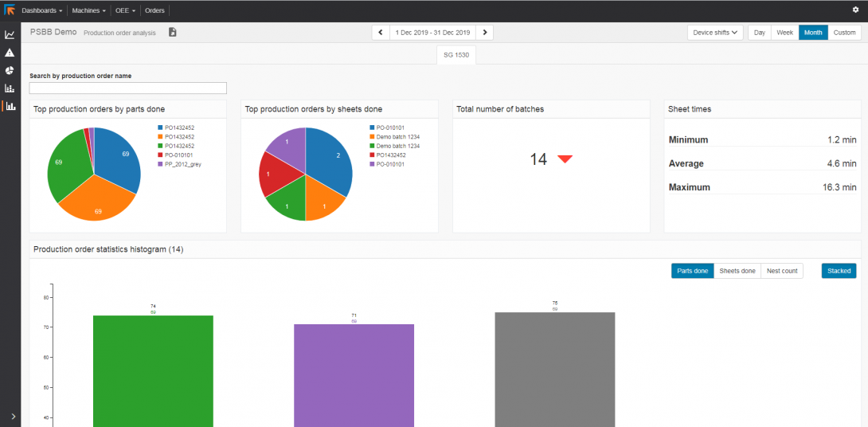Image resolution: width=868 pixels, height=427 pixels.
Task: Toggle the Stacked chart mode
Action: point(839,271)
